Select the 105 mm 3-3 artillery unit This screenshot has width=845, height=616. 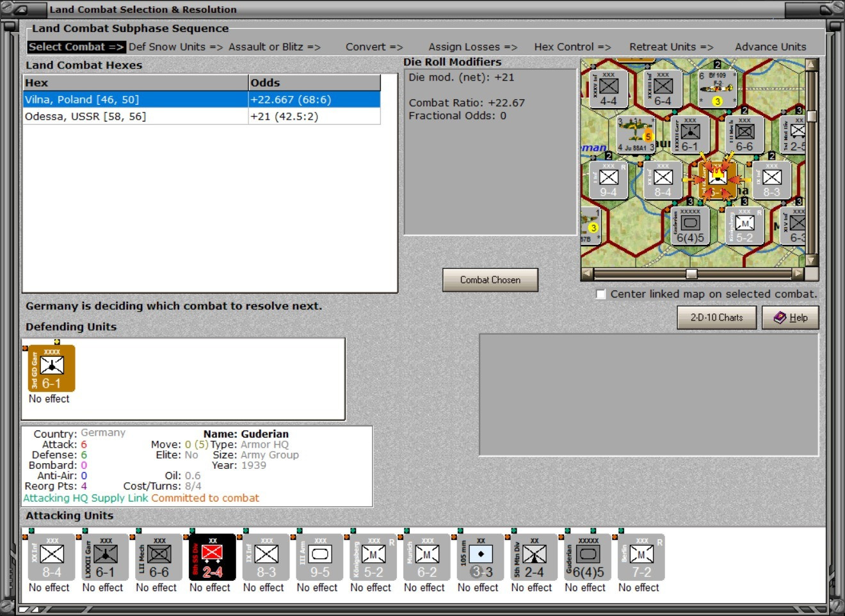pyautogui.click(x=480, y=557)
